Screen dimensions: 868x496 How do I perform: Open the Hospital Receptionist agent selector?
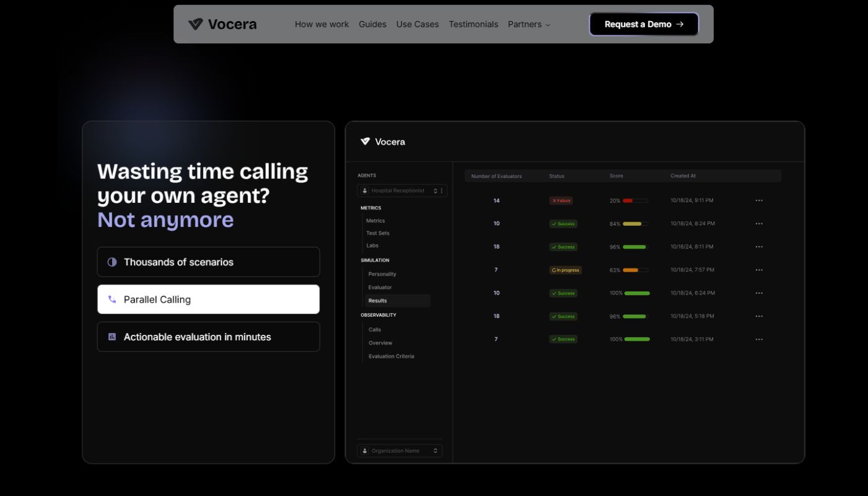pos(402,191)
